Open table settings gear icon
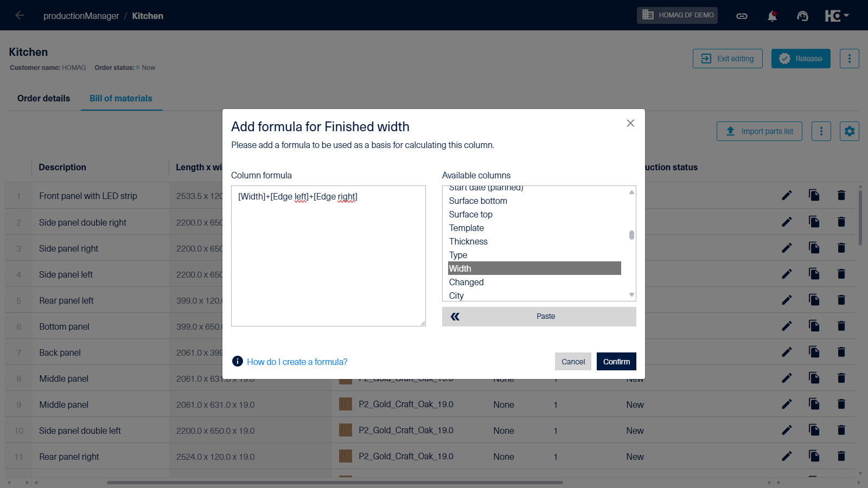Image resolution: width=868 pixels, height=488 pixels. pos(850,131)
